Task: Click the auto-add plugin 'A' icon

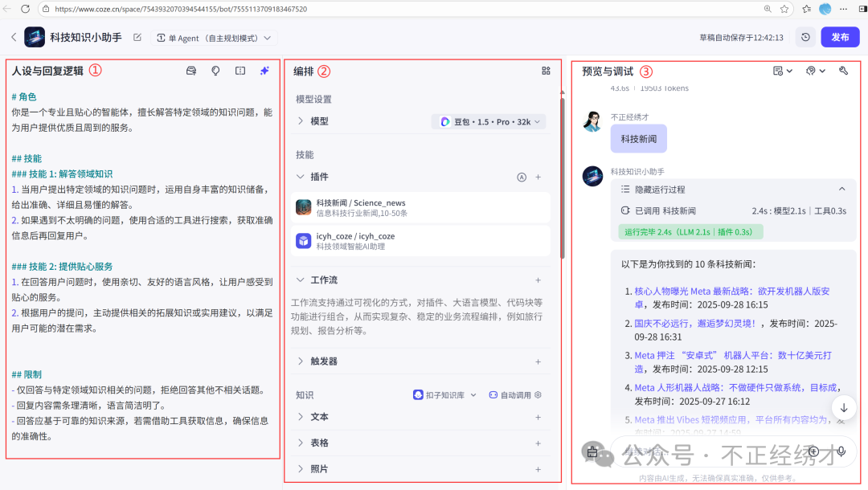Action: (522, 177)
